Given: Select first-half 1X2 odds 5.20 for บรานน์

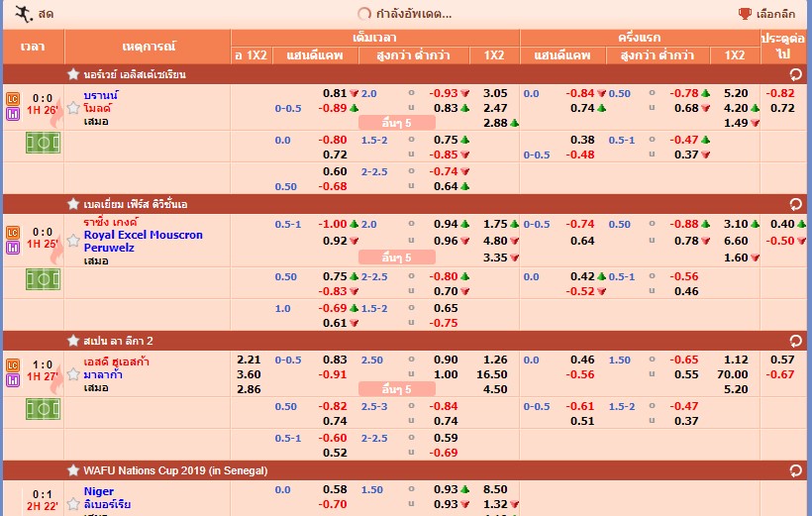Looking at the screenshot, I should click(x=736, y=93).
